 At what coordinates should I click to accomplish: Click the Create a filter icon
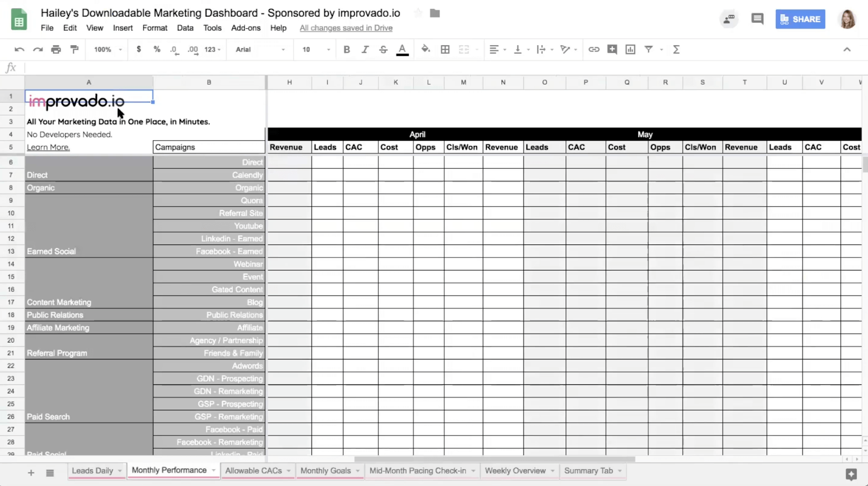(x=648, y=49)
